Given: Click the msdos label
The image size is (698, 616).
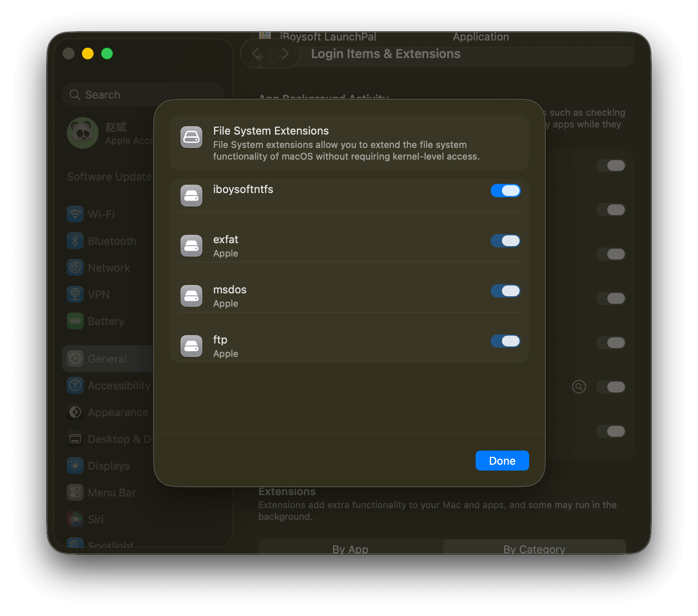Looking at the screenshot, I should [x=230, y=290].
